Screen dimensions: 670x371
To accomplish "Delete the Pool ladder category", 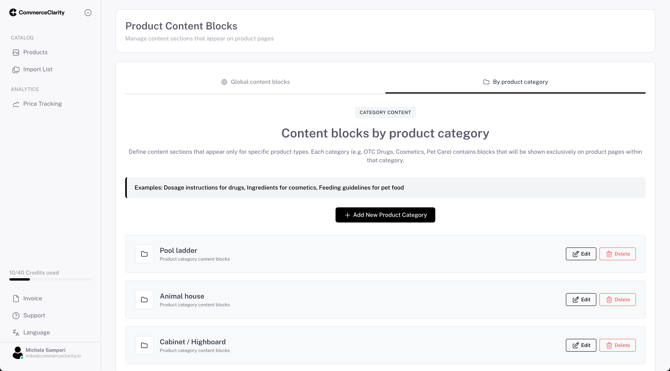I will tap(617, 254).
